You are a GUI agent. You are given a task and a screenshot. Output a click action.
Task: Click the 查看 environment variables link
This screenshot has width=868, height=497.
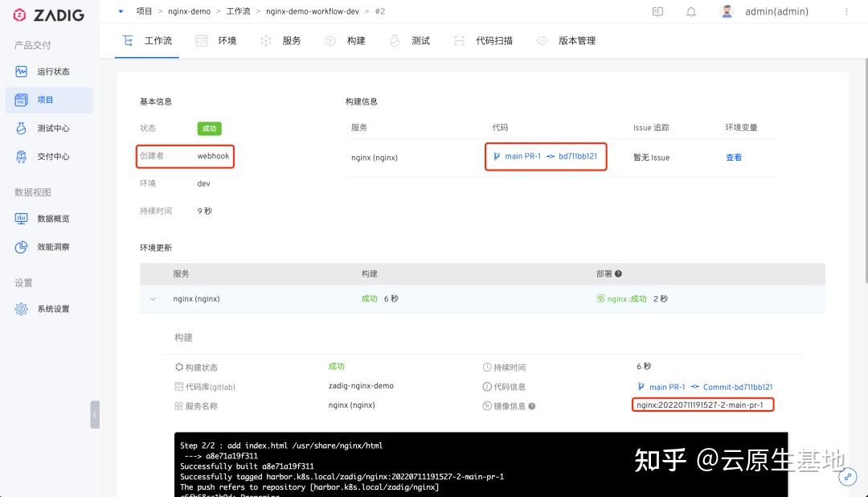733,158
